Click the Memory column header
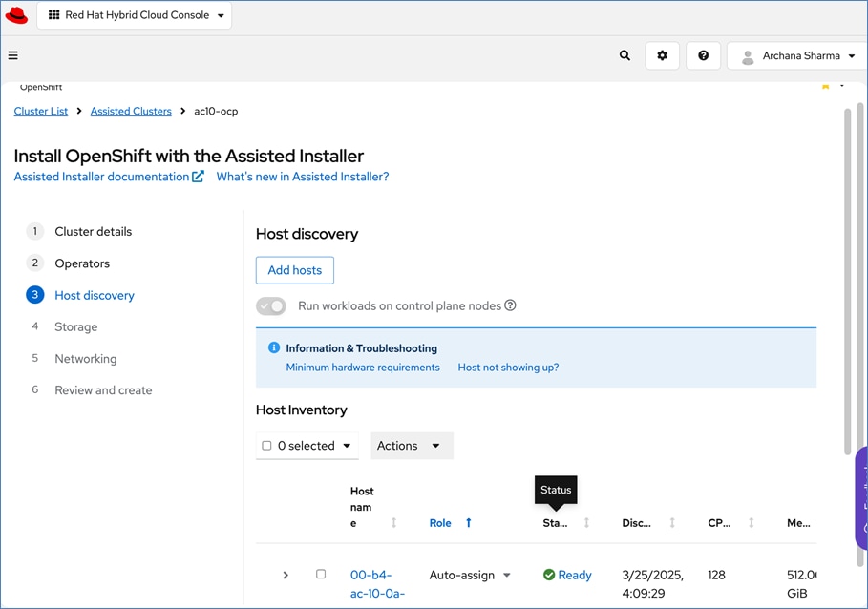This screenshot has height=609, width=868. pos(798,523)
